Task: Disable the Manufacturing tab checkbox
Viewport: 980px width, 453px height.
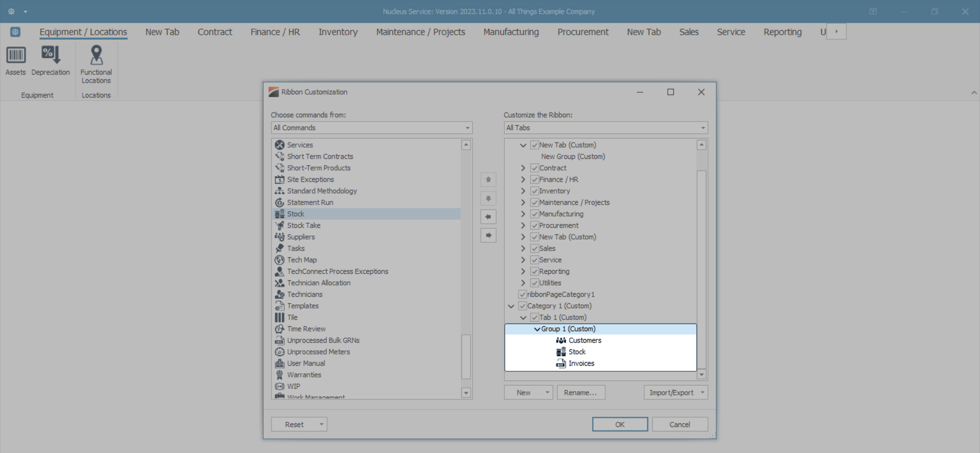Action: (x=534, y=214)
